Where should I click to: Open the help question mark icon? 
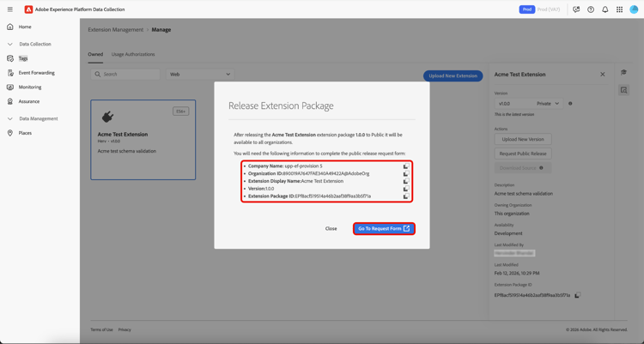tap(591, 9)
